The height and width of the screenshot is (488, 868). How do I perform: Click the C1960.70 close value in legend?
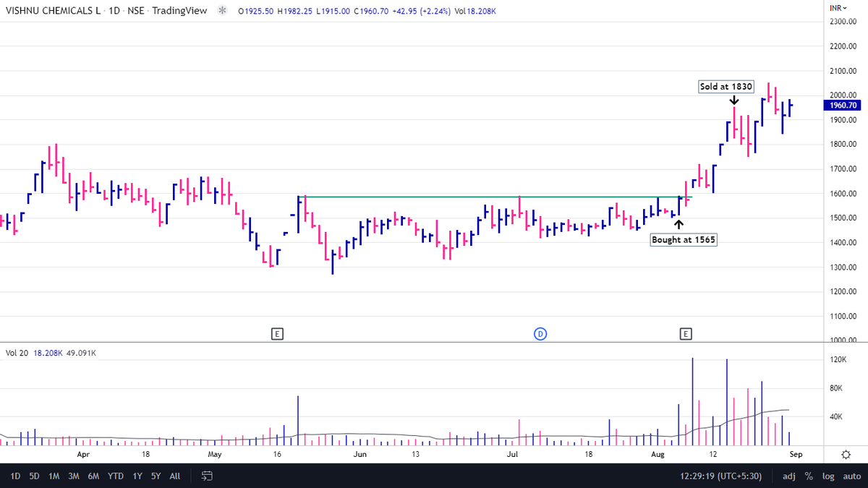[370, 11]
